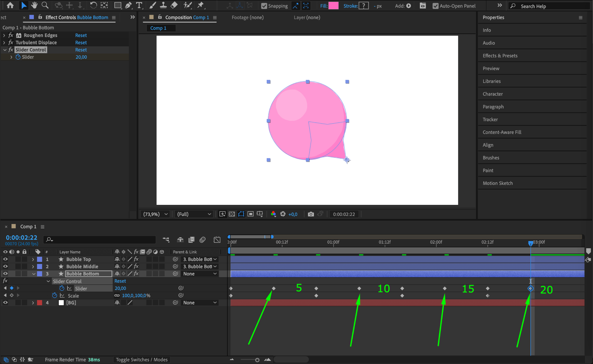This screenshot has width=593, height=364.
Task: Select the Hand tool
Action: (34, 5)
